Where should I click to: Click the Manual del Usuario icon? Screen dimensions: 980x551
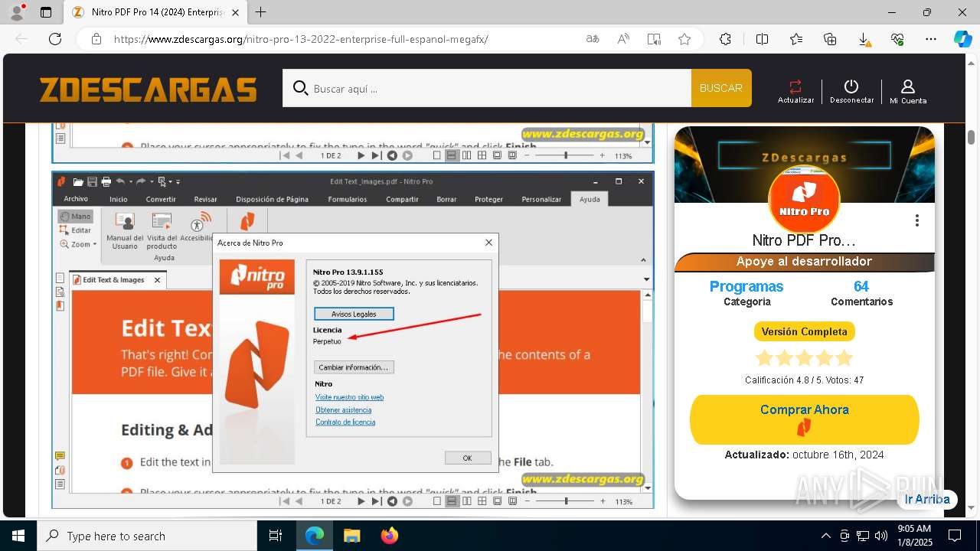125,230
